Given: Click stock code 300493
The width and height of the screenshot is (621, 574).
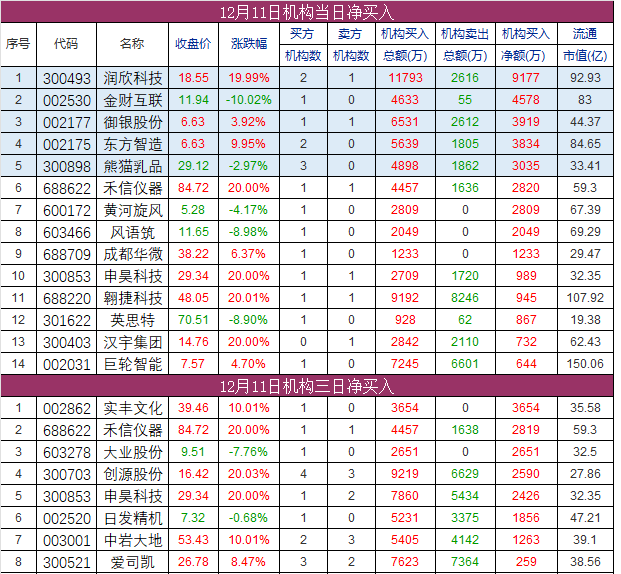Looking at the screenshot, I should point(67,78).
